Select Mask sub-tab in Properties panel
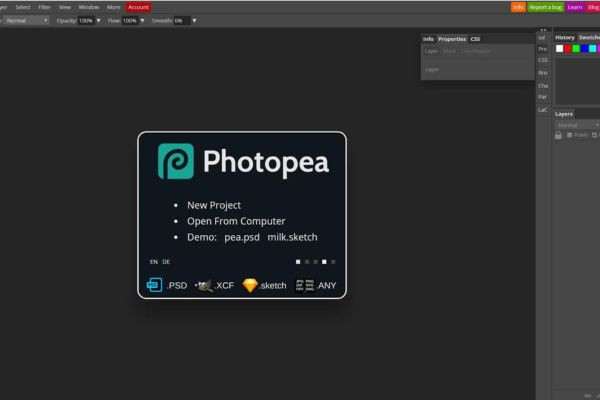The height and width of the screenshot is (400, 600). (x=449, y=51)
